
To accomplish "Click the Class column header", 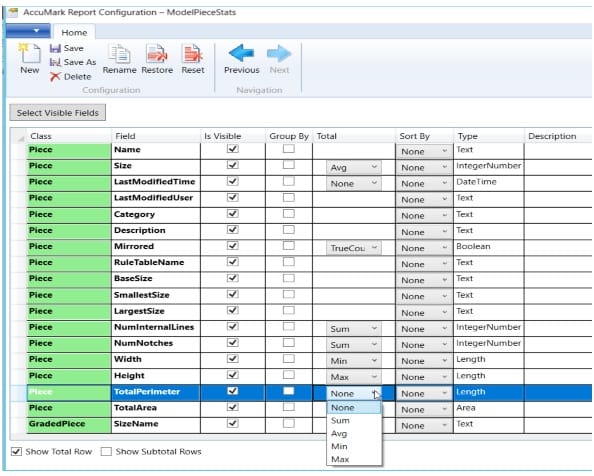I will pyautogui.click(x=69, y=136).
